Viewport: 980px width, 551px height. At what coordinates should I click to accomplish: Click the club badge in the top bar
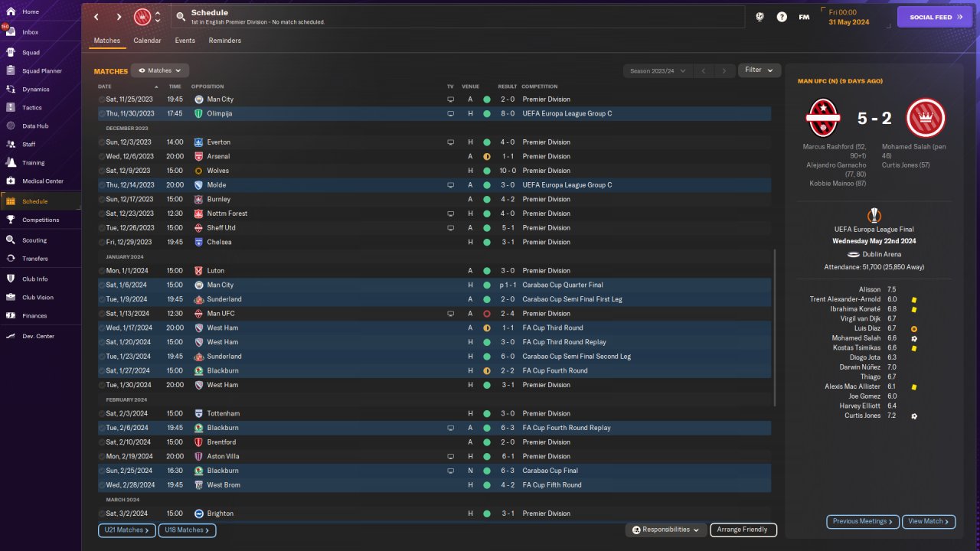142,17
